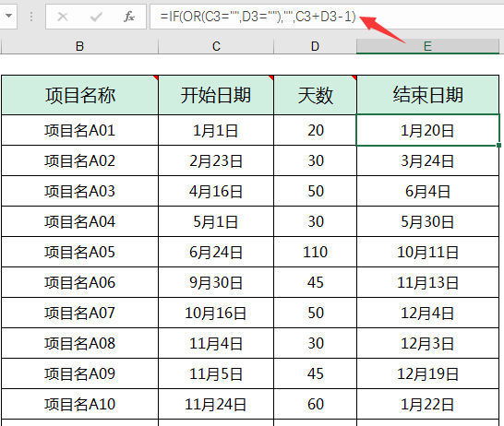Screen dimensions: 504x426
Task: Select cell 项目名A02
Action: pyautogui.click(x=79, y=160)
